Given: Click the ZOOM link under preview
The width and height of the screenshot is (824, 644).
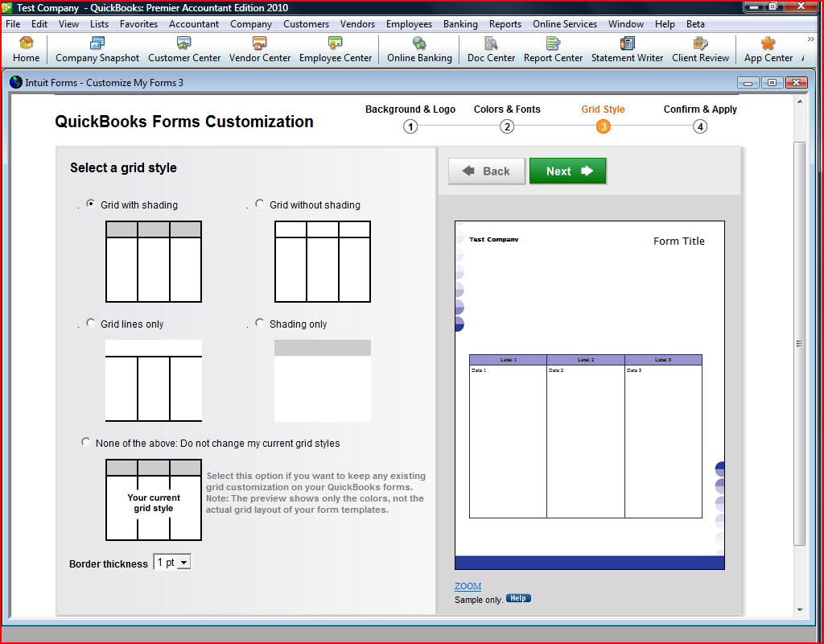Looking at the screenshot, I should (x=468, y=586).
